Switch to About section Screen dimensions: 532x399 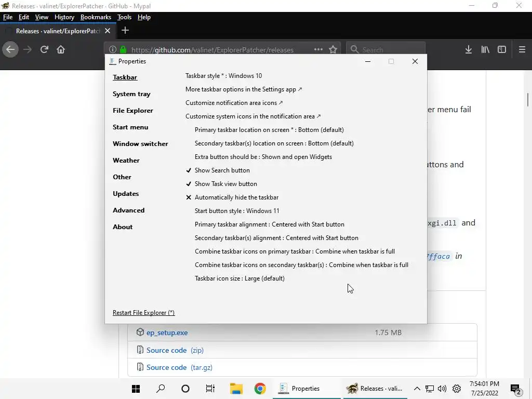point(123,227)
